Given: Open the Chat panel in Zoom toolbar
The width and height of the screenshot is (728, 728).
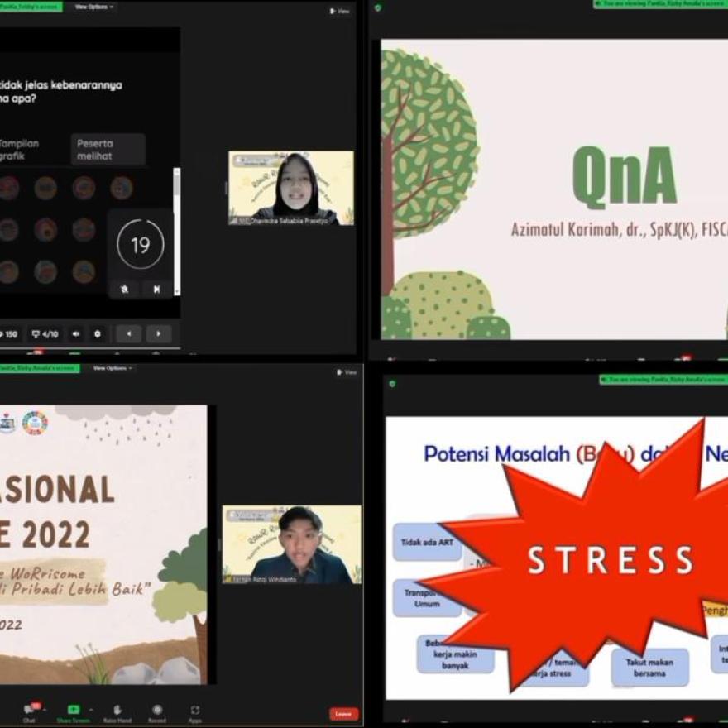Looking at the screenshot, I should (29, 711).
